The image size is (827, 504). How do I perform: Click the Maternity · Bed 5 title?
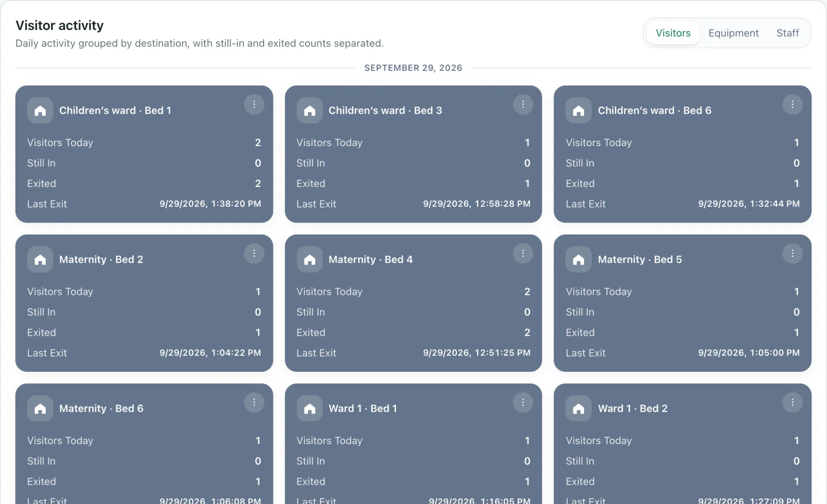[640, 260]
